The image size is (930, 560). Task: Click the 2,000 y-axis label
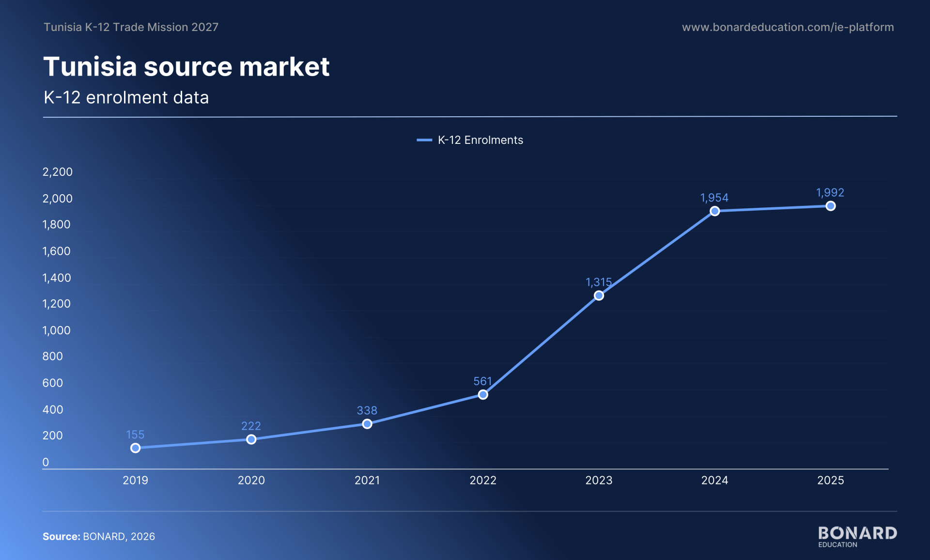tap(58, 198)
